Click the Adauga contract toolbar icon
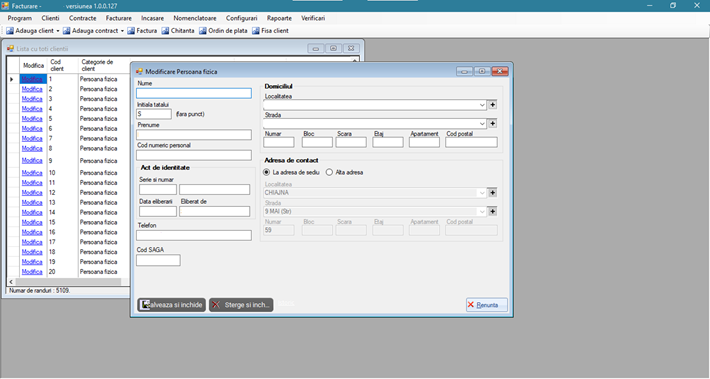This screenshot has height=379, width=710. click(x=67, y=31)
